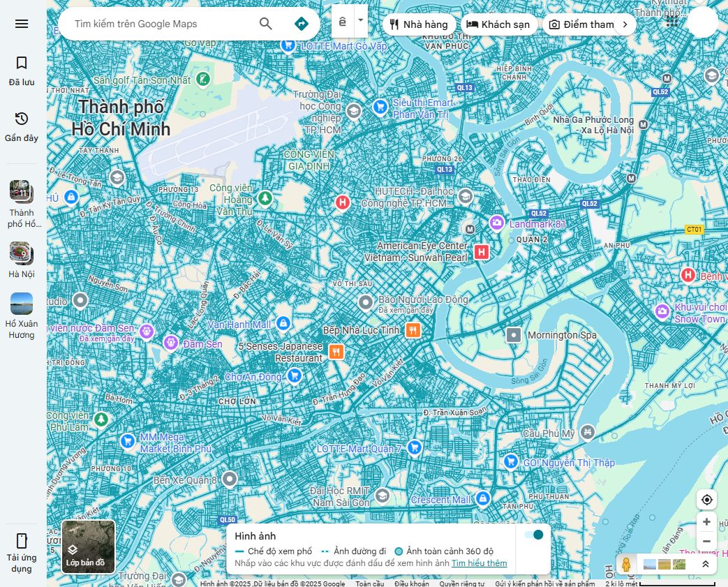The height and width of the screenshot is (587, 728).
Task: Center map on my location
Action: point(706,500)
